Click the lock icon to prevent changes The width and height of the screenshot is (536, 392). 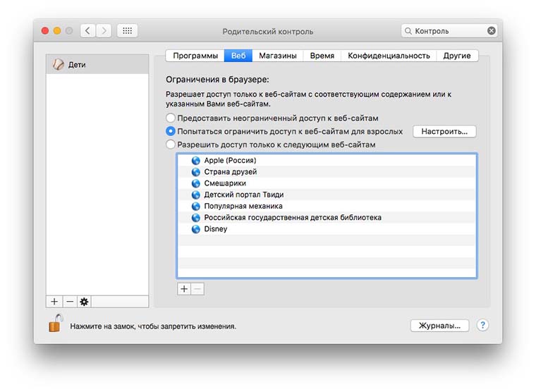point(56,324)
